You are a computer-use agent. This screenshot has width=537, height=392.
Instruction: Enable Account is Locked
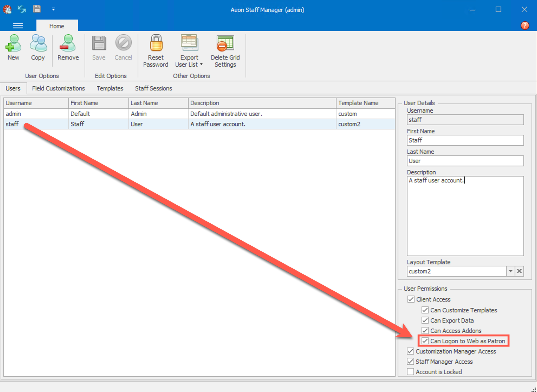pyautogui.click(x=410, y=371)
